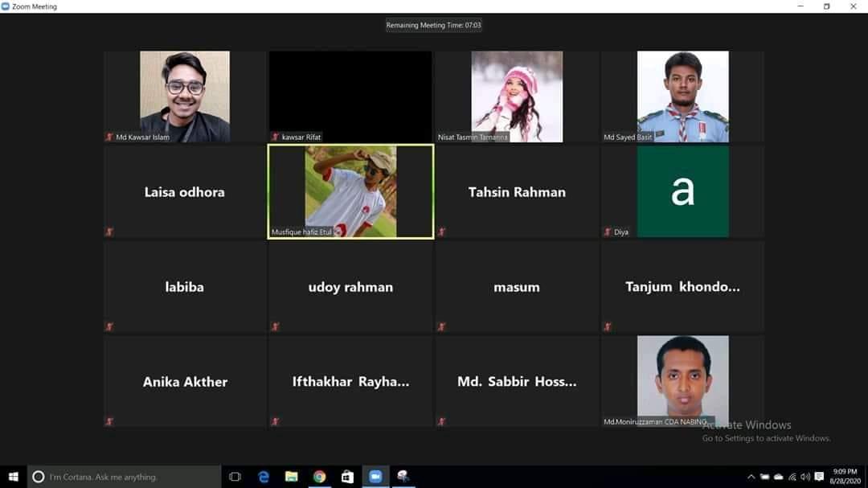Click the muted mic icon on Anika Akther's tile
The height and width of the screenshot is (488, 868).
coord(109,421)
